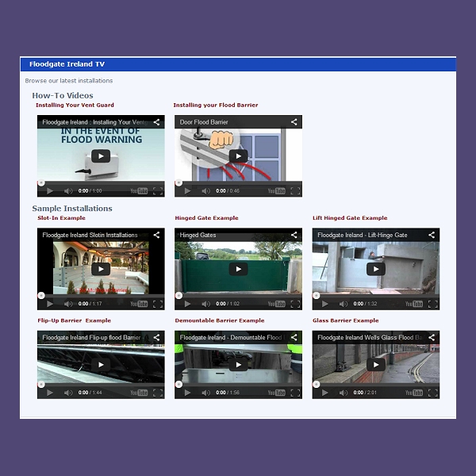The width and height of the screenshot is (476, 476).
Task: Open Lift-Hinge Gate video fullscreen
Action: click(433, 304)
